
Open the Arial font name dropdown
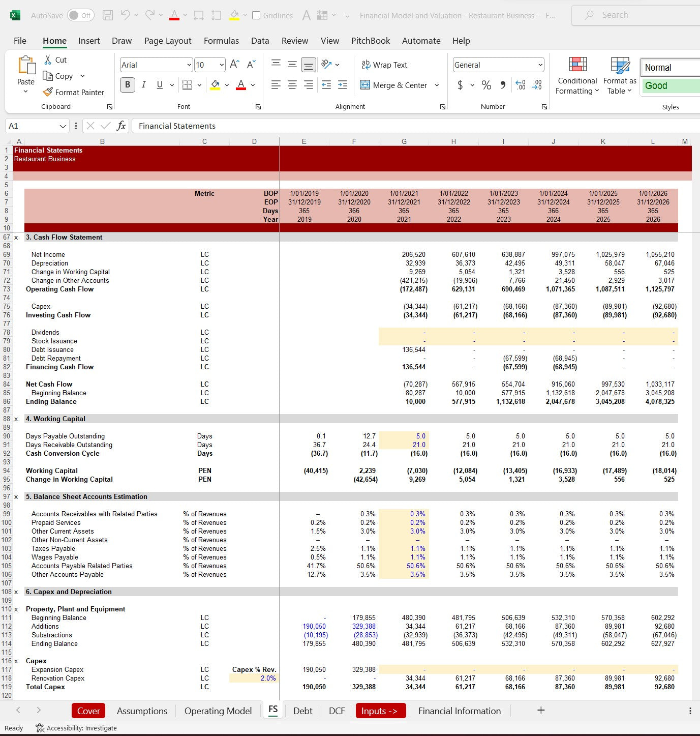coord(189,65)
